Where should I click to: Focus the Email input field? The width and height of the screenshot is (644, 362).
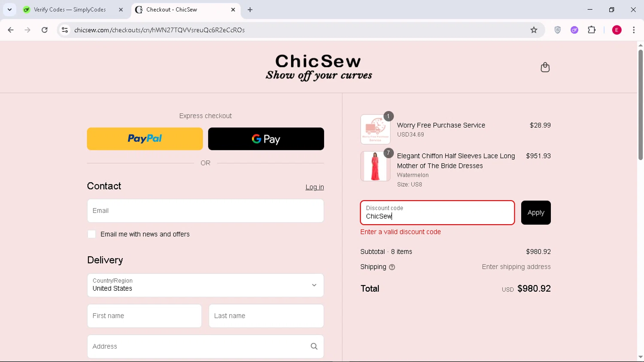pos(206,211)
